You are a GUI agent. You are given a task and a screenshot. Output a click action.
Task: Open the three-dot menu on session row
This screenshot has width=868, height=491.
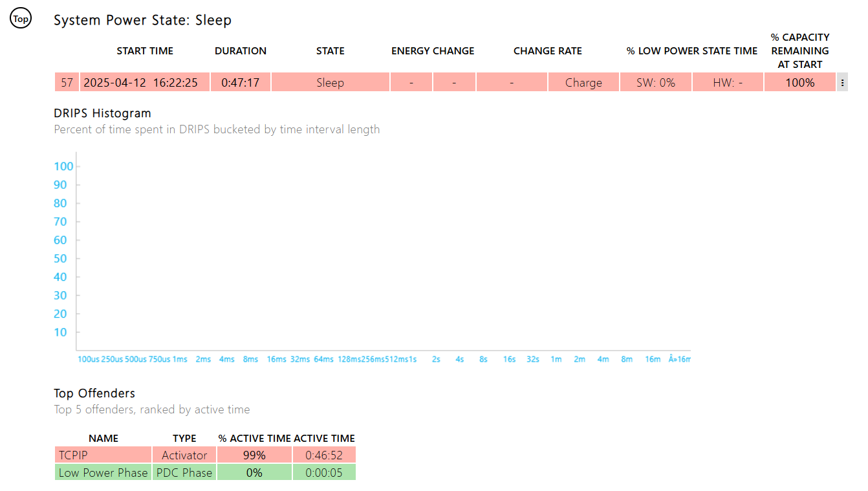pos(842,83)
